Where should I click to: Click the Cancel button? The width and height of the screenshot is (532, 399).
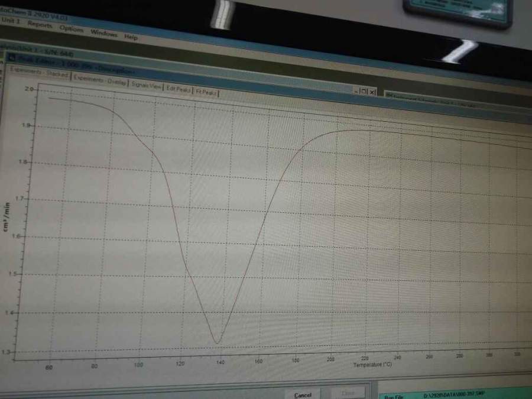tap(303, 395)
